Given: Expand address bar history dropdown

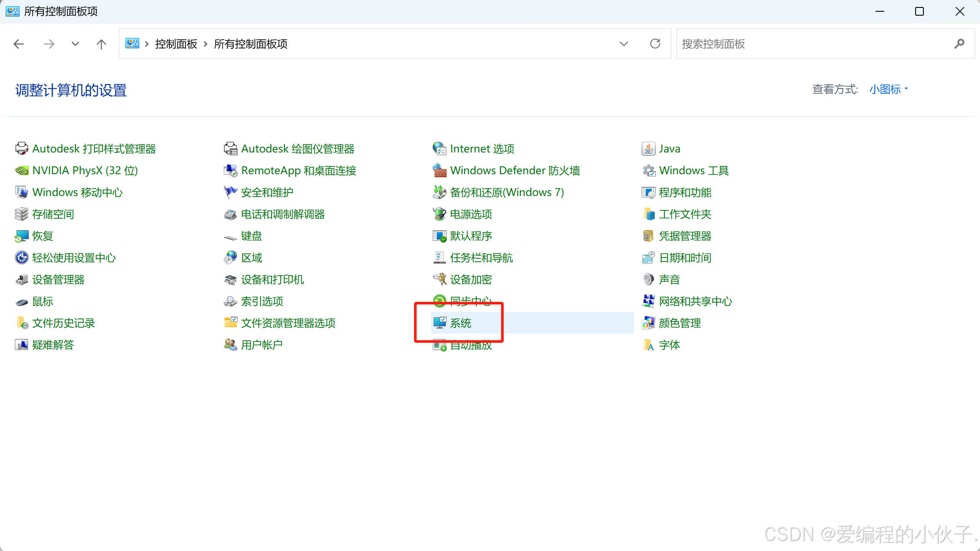Looking at the screenshot, I should 623,44.
